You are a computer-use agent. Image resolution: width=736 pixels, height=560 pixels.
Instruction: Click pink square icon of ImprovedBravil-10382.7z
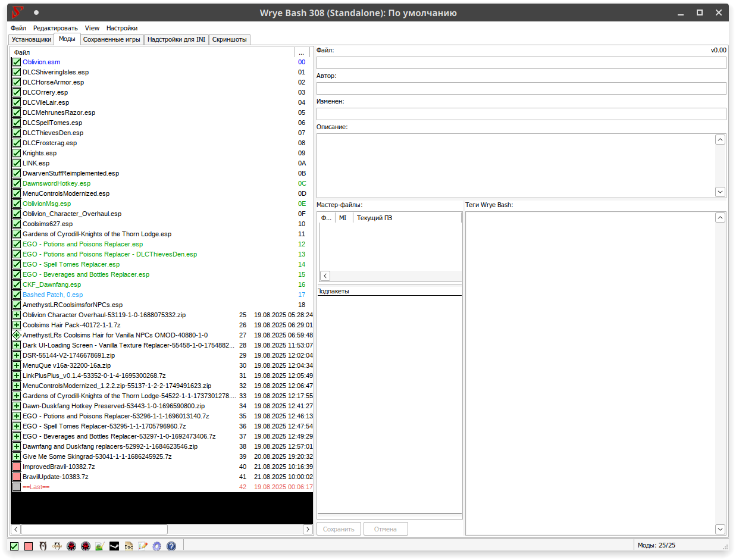click(x=17, y=467)
